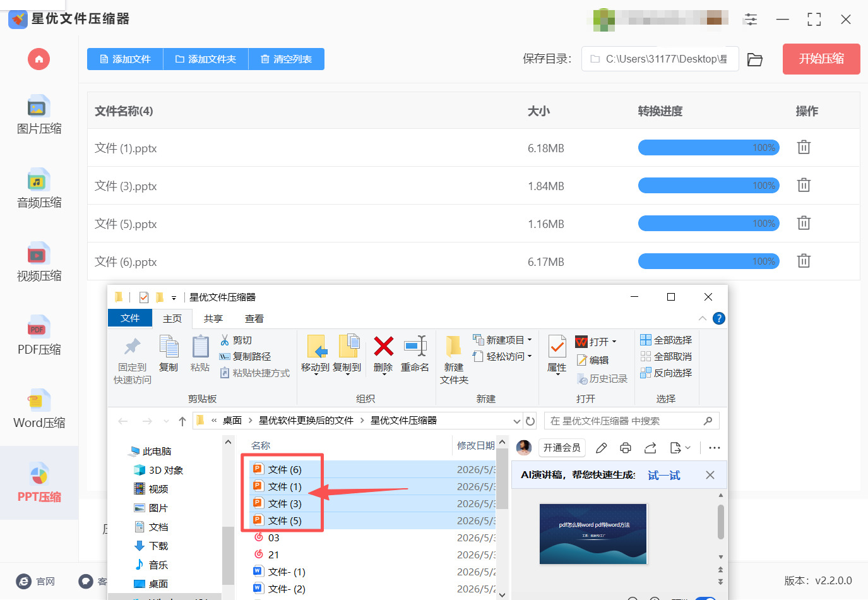The width and height of the screenshot is (868, 600).
Task: Delete 文件 (1).pptx from the list
Action: click(x=804, y=147)
